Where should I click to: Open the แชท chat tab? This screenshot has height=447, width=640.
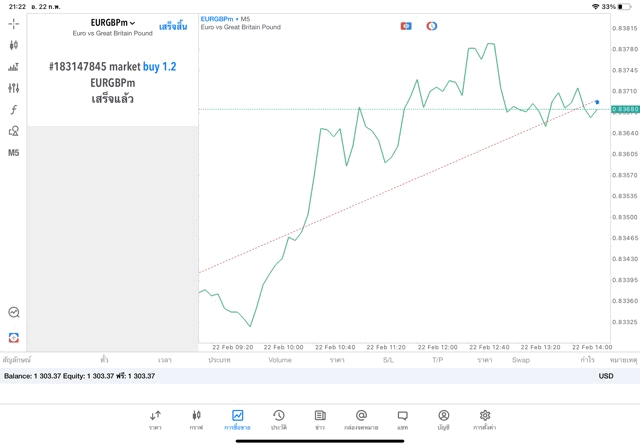click(x=402, y=420)
